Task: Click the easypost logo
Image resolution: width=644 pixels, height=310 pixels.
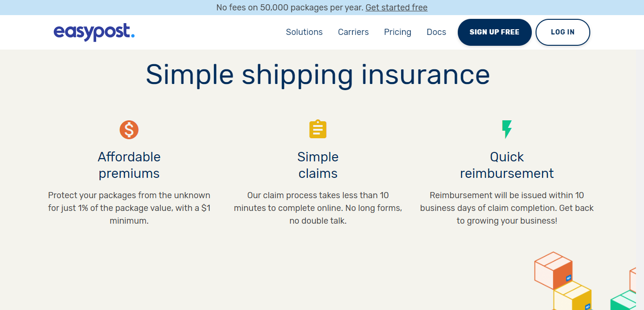Action: click(94, 32)
